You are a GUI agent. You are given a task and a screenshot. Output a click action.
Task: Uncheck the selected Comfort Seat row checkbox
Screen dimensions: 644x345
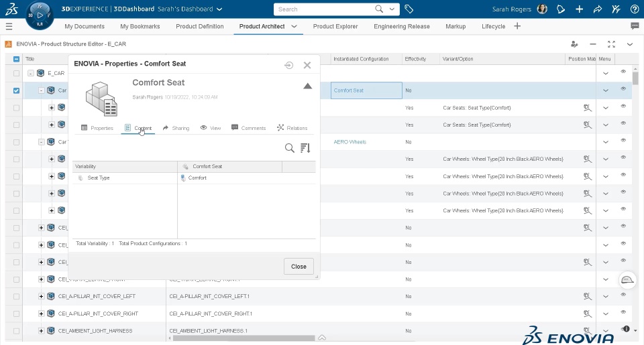(x=16, y=90)
